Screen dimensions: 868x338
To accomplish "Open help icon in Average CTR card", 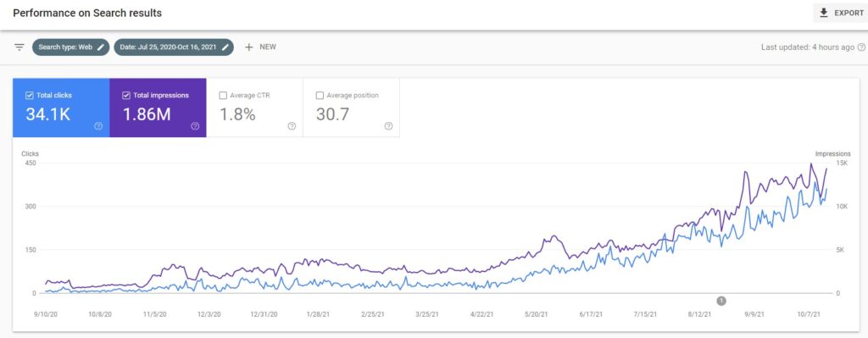I will click(292, 126).
